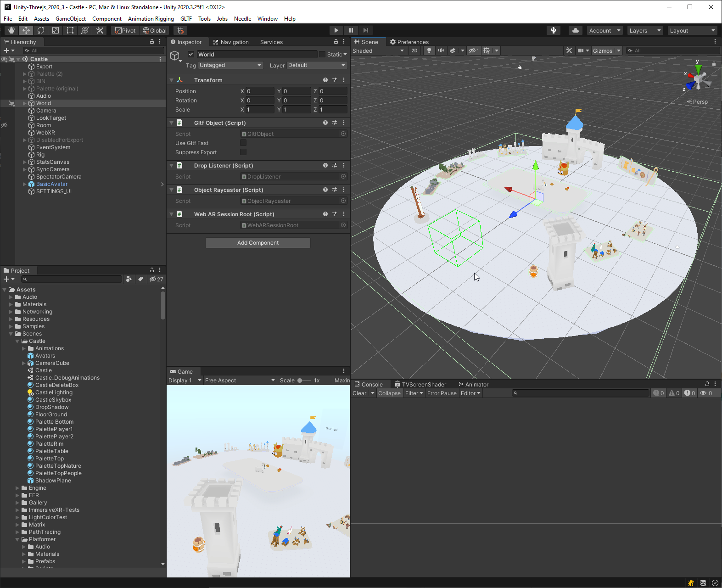The height and width of the screenshot is (588, 722).
Task: Open the Tag Untagged dropdown
Action: (x=230, y=65)
